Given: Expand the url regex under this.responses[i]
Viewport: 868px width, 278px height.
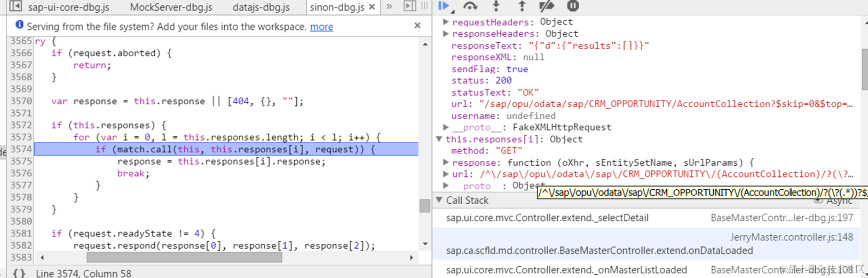Looking at the screenshot, I should point(446,174).
